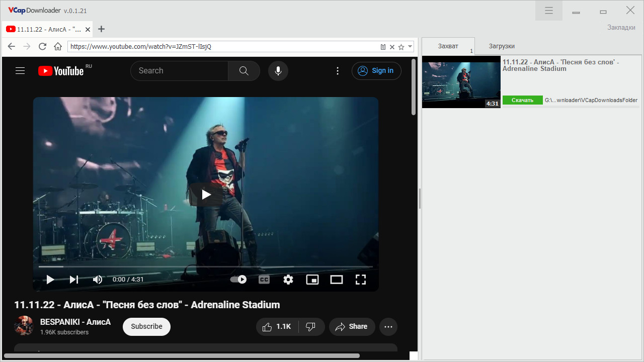The image size is (644, 362).
Task: Toggle closed captions on the video
Action: click(264, 280)
